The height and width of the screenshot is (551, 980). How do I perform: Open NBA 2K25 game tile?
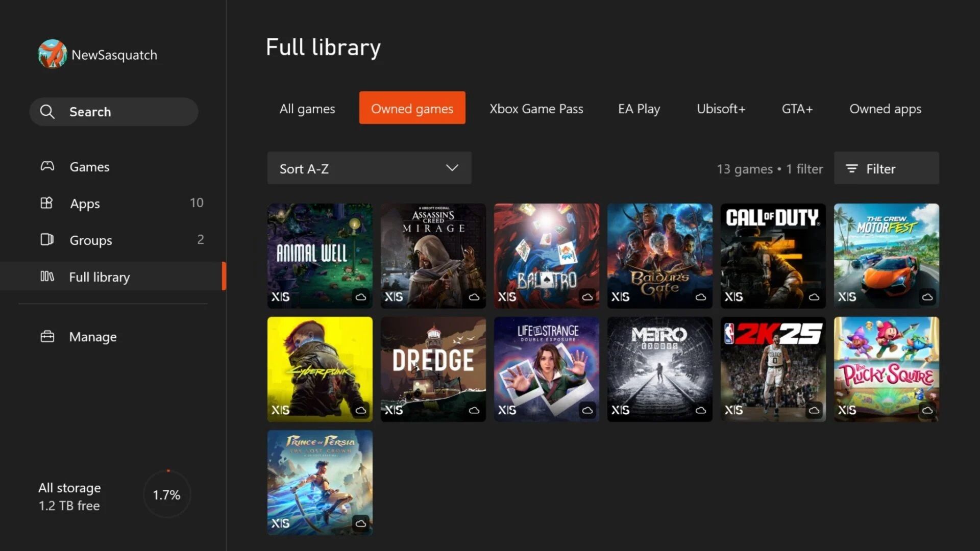[773, 369]
